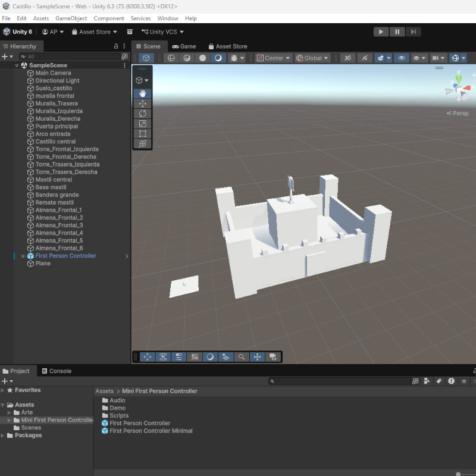Click the Pause button
Image resolution: width=476 pixels, height=476 pixels.
(x=397, y=32)
